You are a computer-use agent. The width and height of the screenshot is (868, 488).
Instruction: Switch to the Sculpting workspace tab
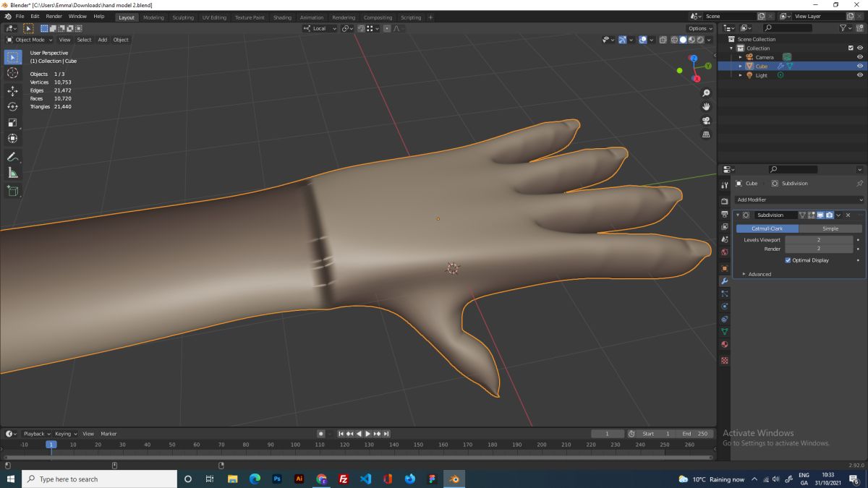[183, 17]
